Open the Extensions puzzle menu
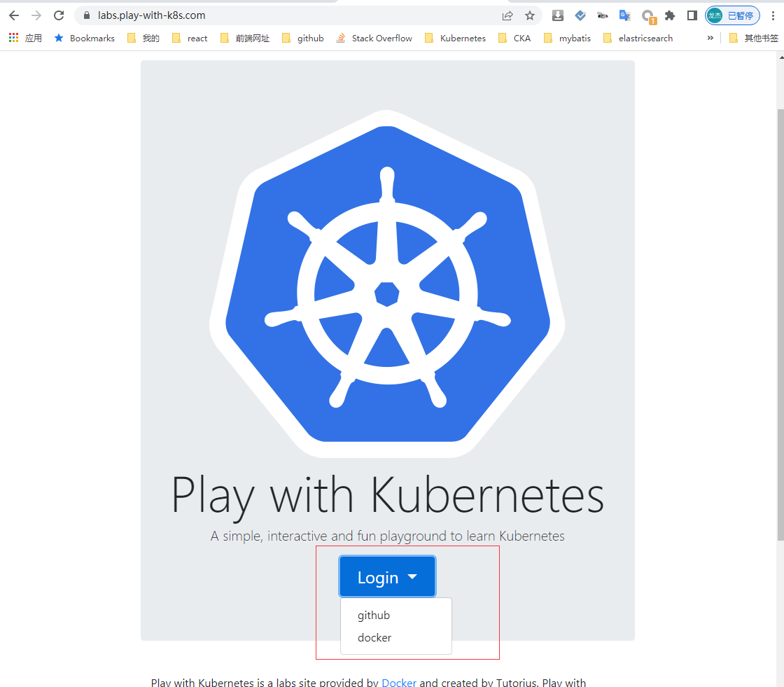 pyautogui.click(x=670, y=15)
